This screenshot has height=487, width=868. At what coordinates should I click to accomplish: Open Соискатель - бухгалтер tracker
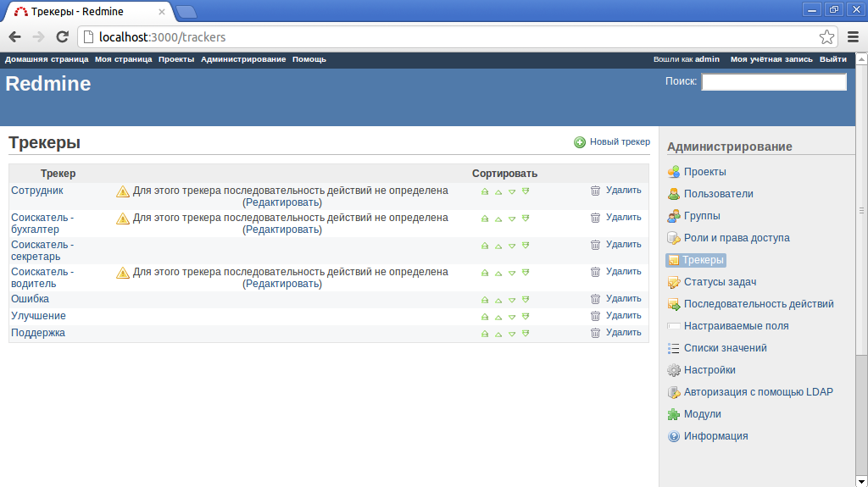tap(42, 224)
